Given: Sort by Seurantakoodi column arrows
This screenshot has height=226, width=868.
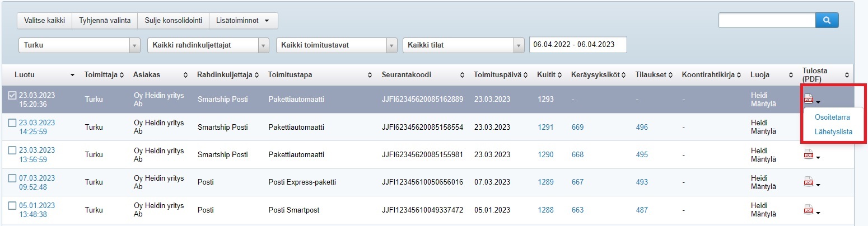Looking at the screenshot, I should (462, 75).
